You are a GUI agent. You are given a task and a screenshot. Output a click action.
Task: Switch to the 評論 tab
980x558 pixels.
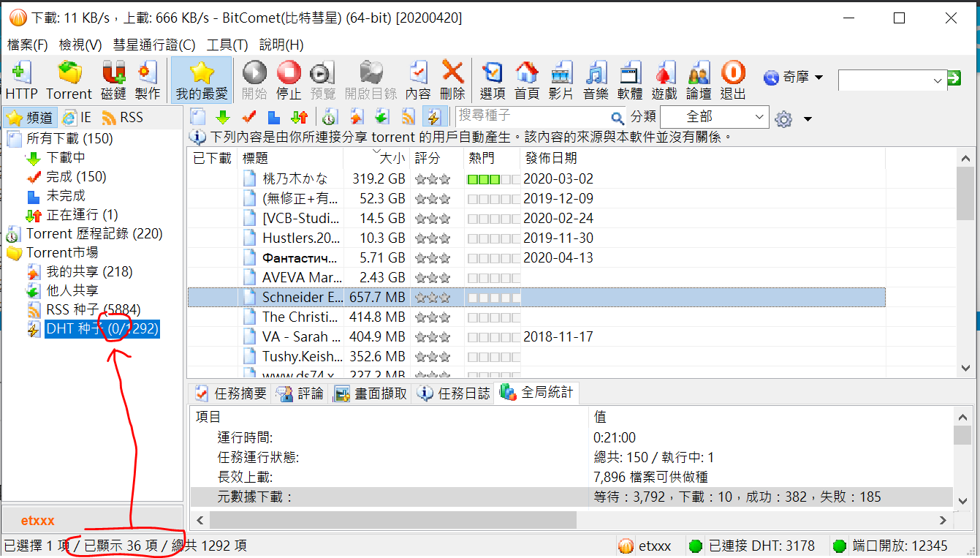[300, 393]
